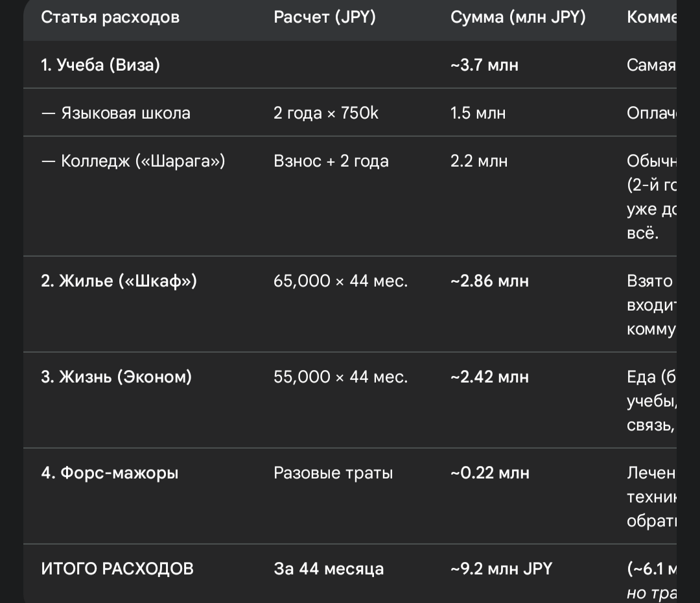Viewport: 700px width, 603px height.
Task: Click the 'ИТОГО РАСХОДОВ' total label
Action: pyautogui.click(x=117, y=569)
